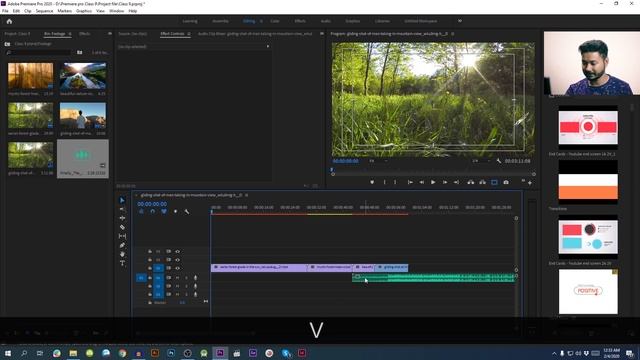This screenshot has width=640, height=360.
Task: Open the Markers menu
Action: 64,11
